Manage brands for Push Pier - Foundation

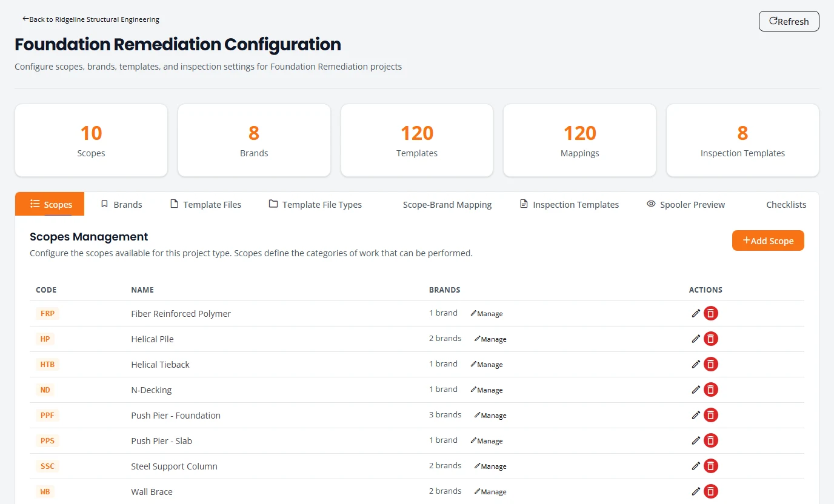490,416
